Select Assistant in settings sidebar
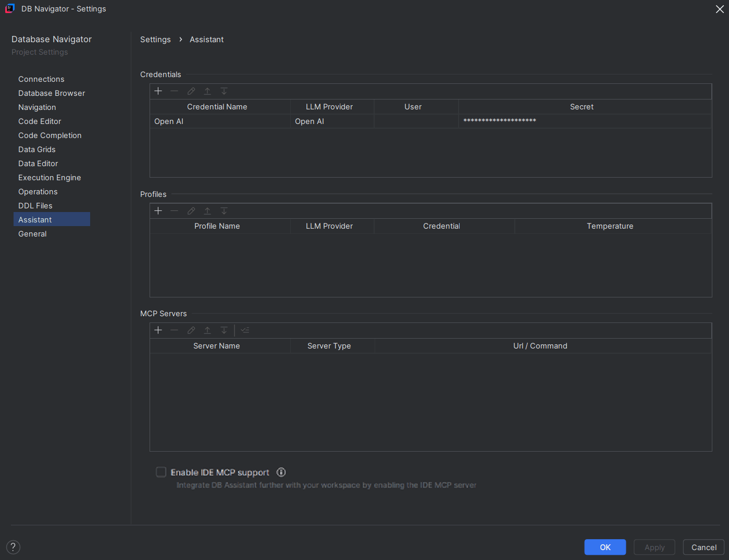 click(x=52, y=220)
